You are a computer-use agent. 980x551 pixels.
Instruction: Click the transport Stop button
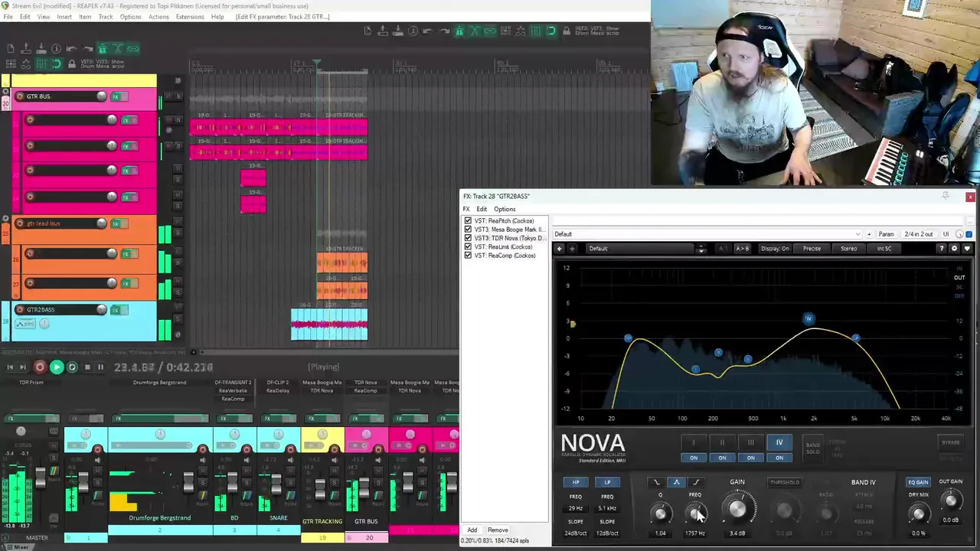coord(87,367)
